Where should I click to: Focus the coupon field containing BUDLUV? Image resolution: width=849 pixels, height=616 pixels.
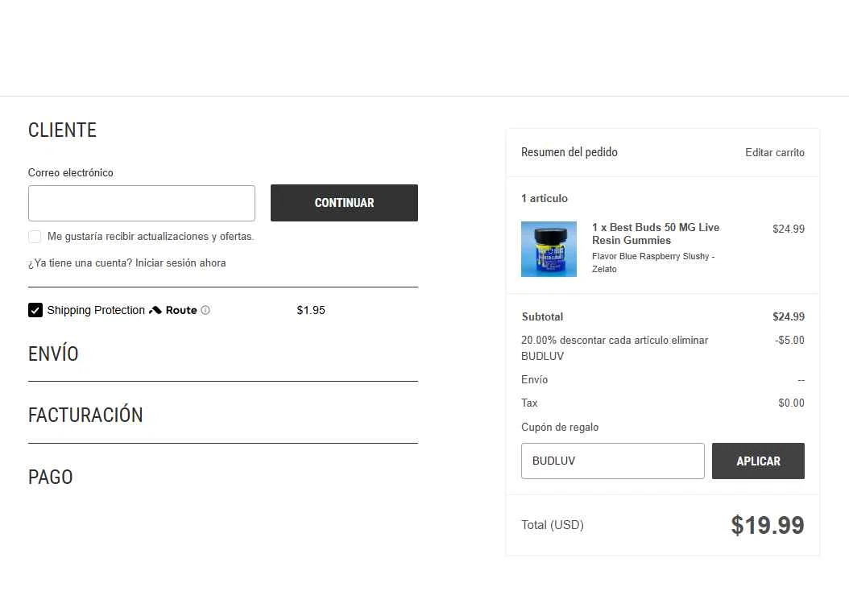tap(612, 461)
